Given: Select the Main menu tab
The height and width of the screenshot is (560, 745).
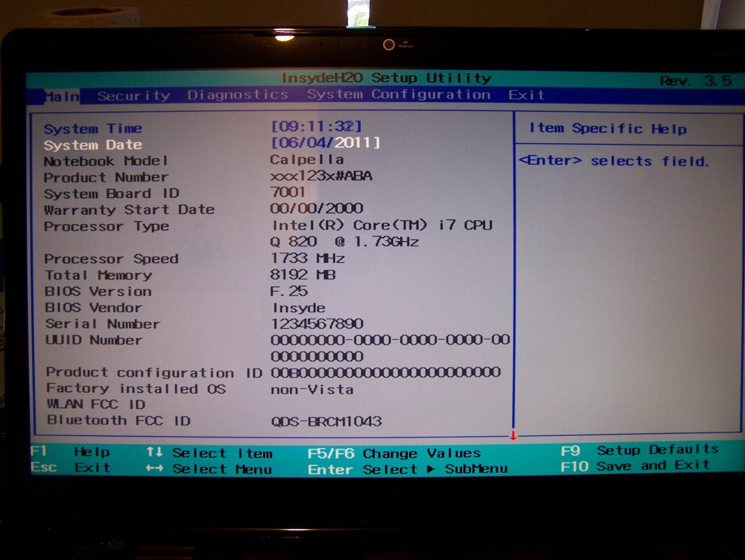Looking at the screenshot, I should pyautogui.click(x=62, y=96).
